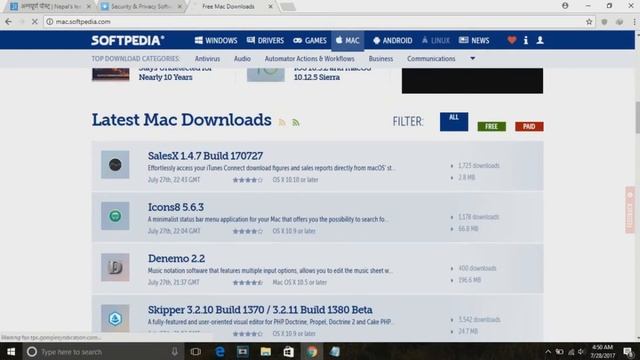Viewport: 640px width, 360px height.
Task: Open the Linux section in the navbar
Action: click(436, 40)
